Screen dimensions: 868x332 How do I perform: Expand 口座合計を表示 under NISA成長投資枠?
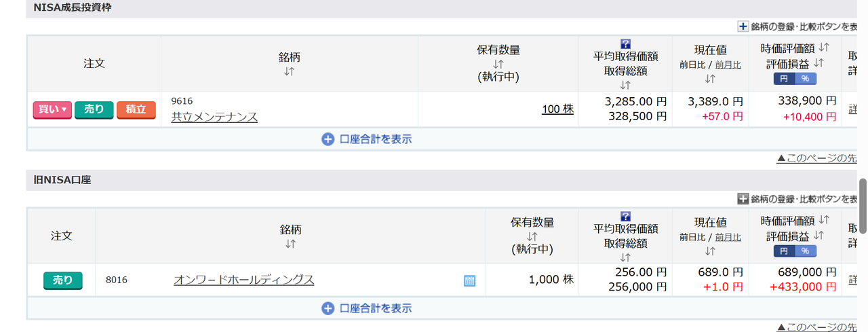point(367,139)
